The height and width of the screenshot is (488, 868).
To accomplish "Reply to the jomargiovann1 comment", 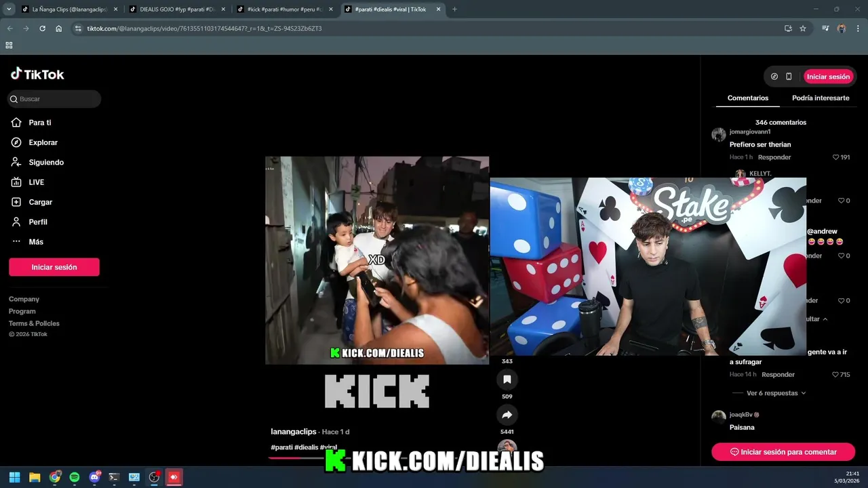I will coord(774,157).
